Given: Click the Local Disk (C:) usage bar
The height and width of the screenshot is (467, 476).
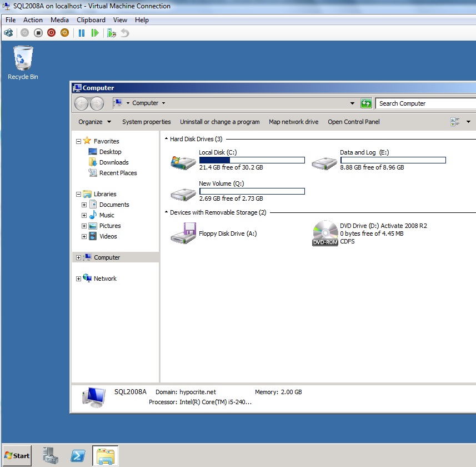Looking at the screenshot, I should (x=252, y=160).
